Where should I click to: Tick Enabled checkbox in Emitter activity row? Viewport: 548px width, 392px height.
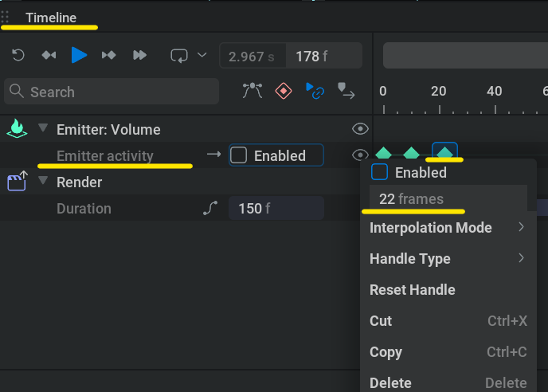click(x=239, y=155)
